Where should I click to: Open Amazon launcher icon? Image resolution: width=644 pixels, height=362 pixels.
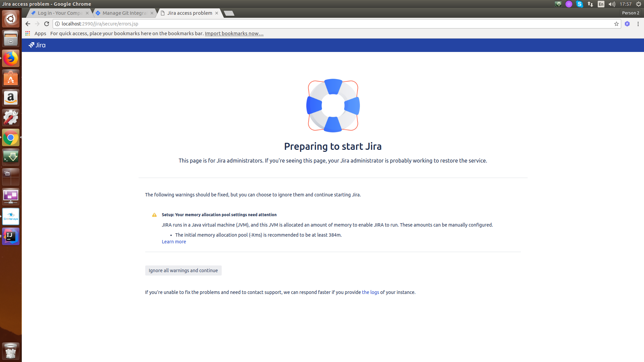[11, 98]
